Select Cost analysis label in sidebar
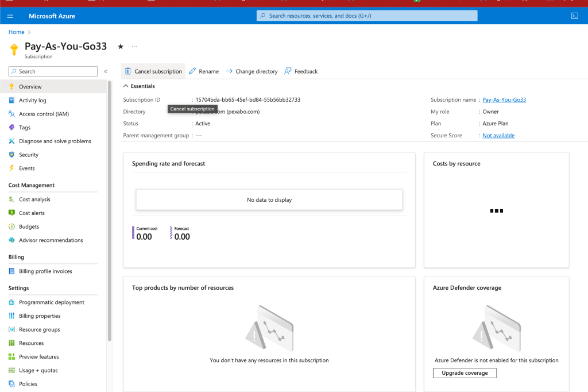The width and height of the screenshot is (588, 392). [x=34, y=199]
